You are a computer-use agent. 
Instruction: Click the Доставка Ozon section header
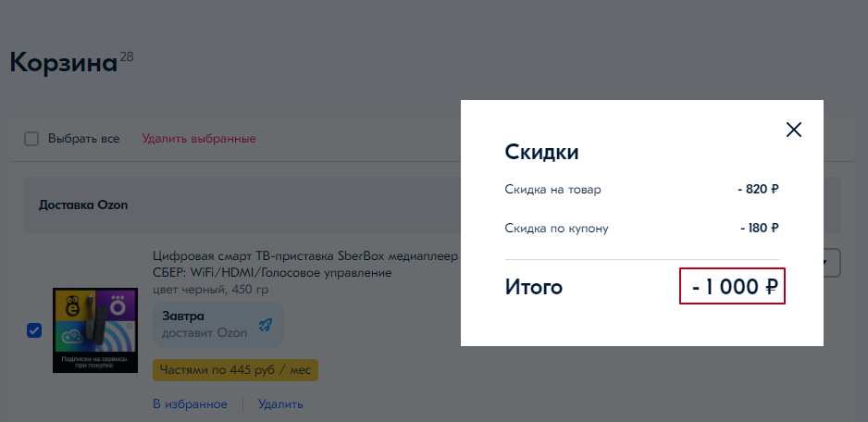point(83,205)
